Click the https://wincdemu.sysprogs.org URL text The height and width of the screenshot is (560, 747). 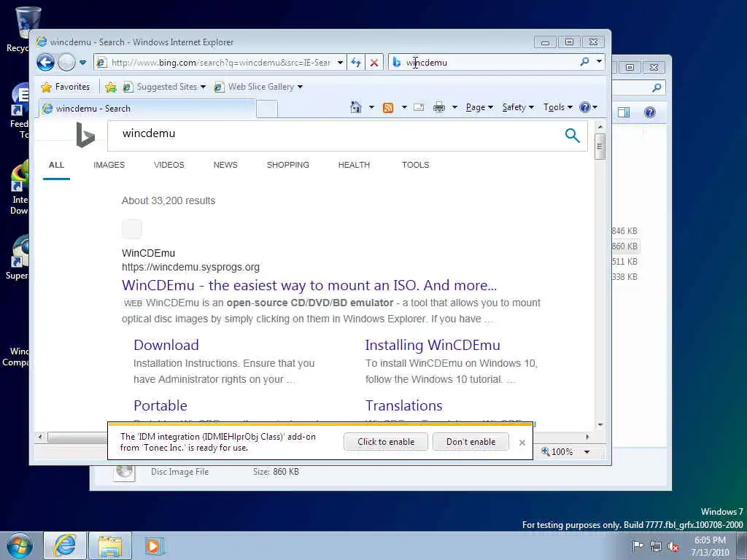190,267
